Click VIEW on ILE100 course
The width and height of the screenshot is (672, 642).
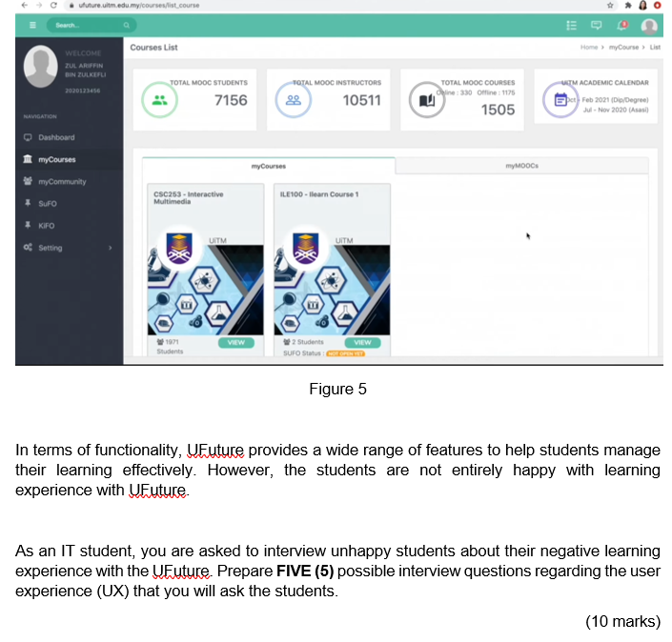(362, 343)
